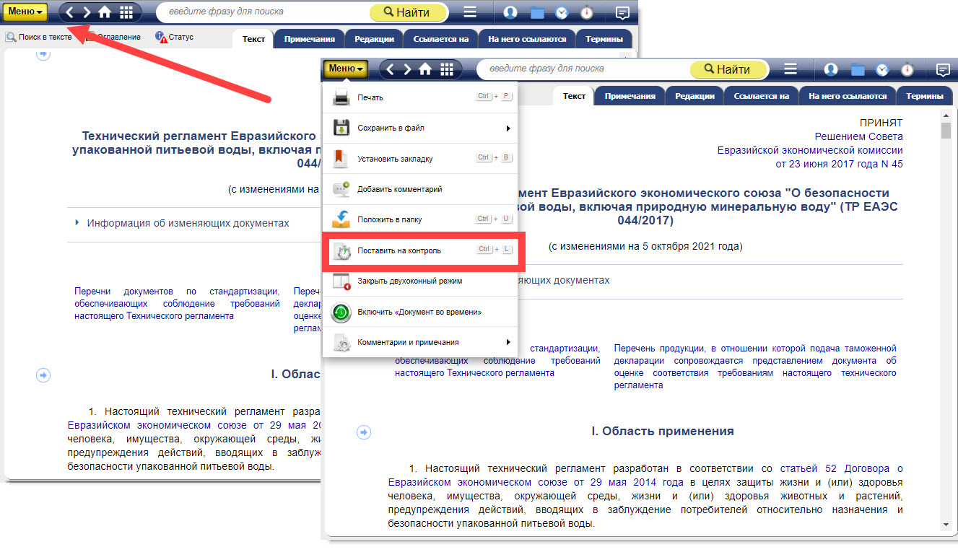Screen dimensions: 958x560
Task: Go forward using arrow in back window
Action: click(x=87, y=12)
